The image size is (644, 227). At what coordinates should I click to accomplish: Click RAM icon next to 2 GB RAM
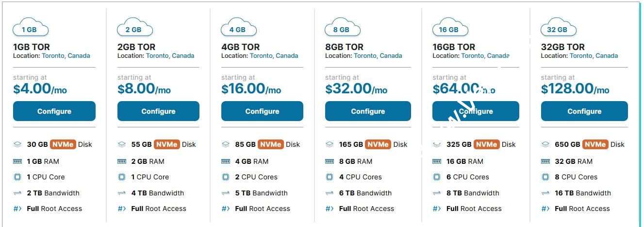click(122, 161)
